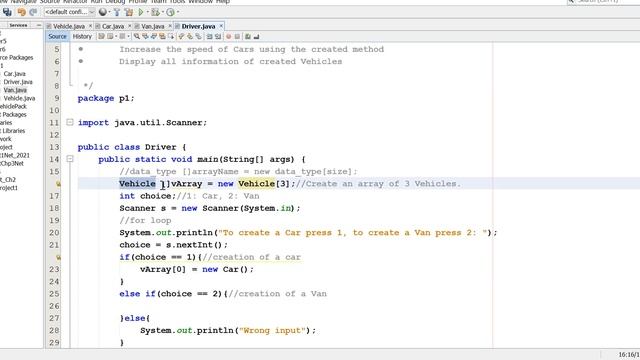The image size is (640, 360).
Task: Collapse the main method fold at line 14
Action: 70,159
